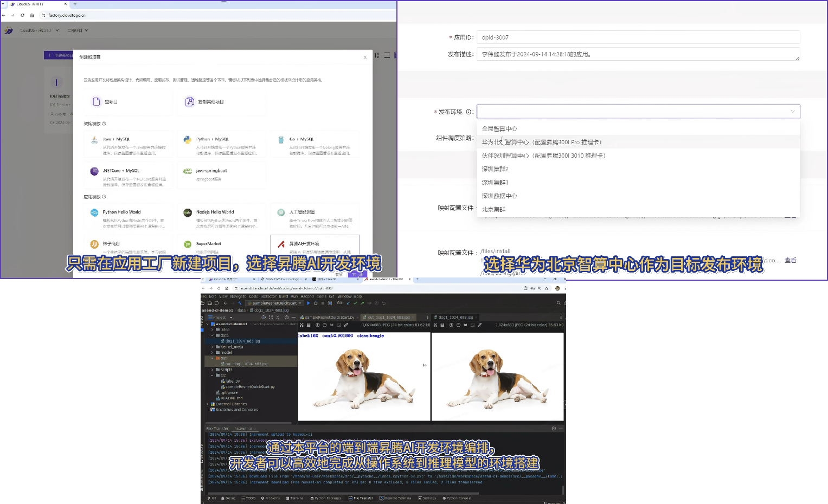828x504 pixels.
Task: Close the 创建新项目 dialog
Action: (x=365, y=57)
